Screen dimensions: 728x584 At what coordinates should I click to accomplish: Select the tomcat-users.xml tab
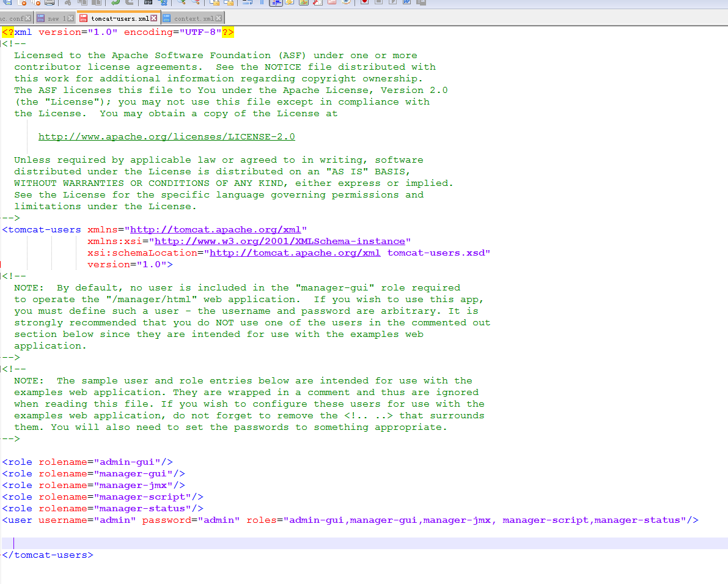119,18
